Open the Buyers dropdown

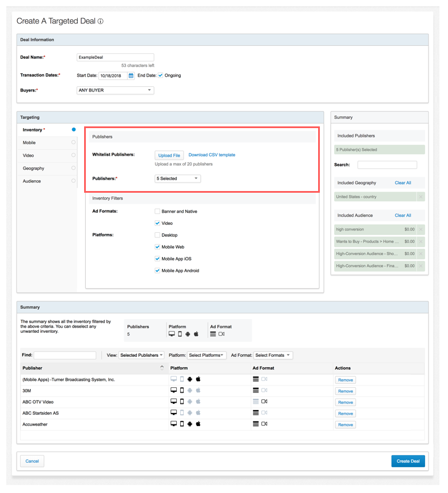(x=115, y=90)
